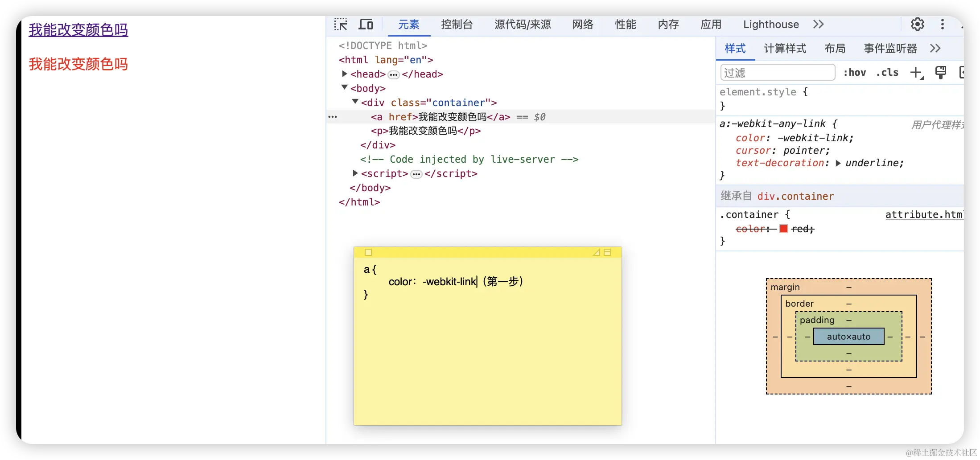Open the attribute.html source link

click(x=924, y=215)
